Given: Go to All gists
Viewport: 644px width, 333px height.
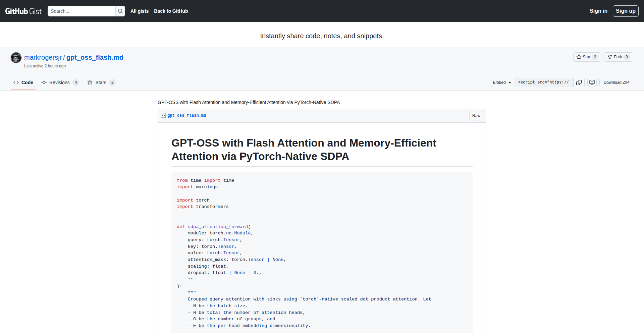Looking at the screenshot, I should point(140,11).
